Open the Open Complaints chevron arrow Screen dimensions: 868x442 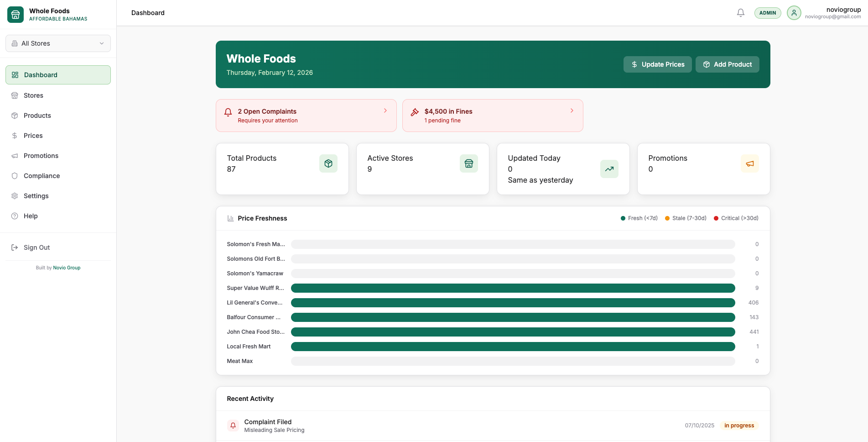coord(385,110)
